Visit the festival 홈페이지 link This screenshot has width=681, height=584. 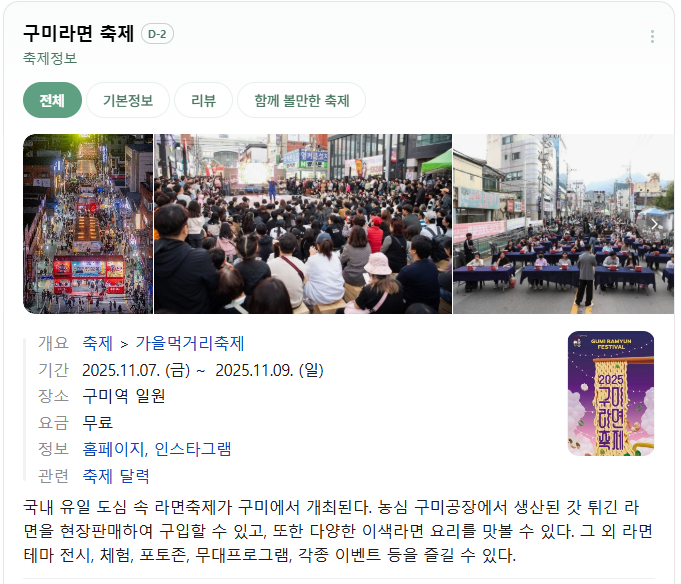(x=113, y=449)
